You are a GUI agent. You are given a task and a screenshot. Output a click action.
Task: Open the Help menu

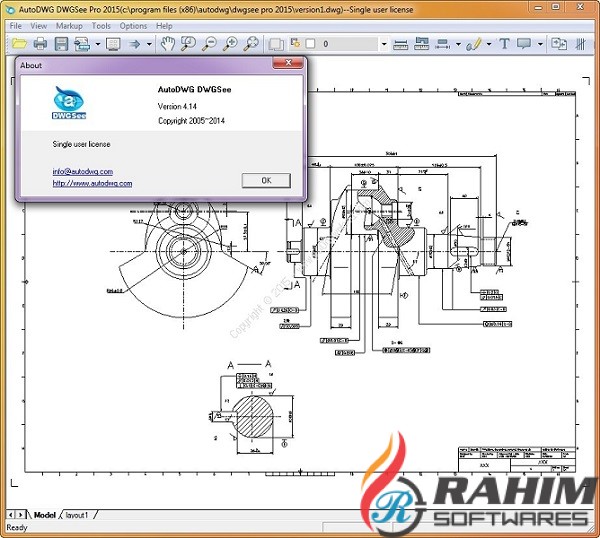coord(164,26)
